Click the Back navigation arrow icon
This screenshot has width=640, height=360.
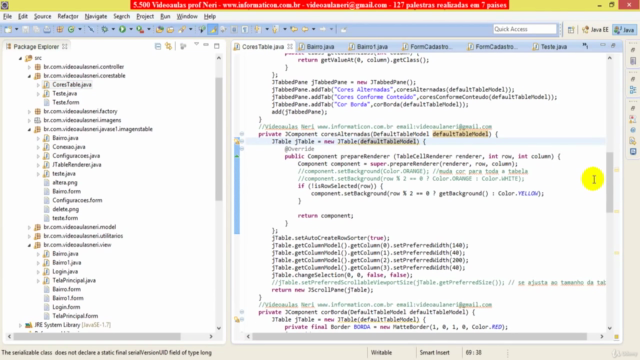pyautogui.click(x=305, y=29)
